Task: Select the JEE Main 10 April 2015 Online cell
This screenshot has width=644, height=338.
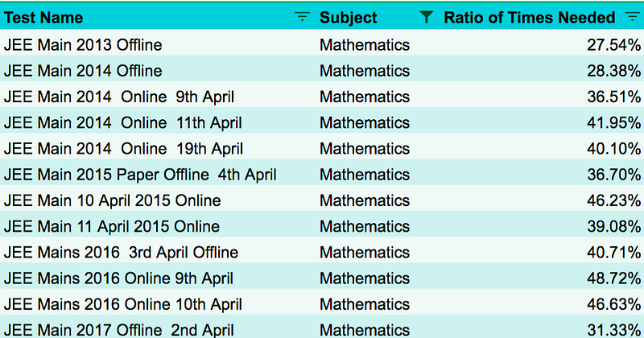Action: point(158,200)
